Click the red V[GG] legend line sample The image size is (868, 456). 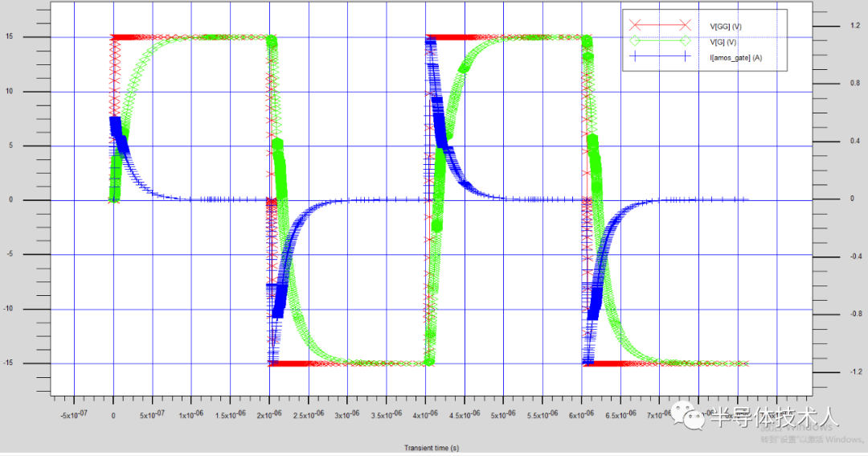pyautogui.click(x=660, y=25)
